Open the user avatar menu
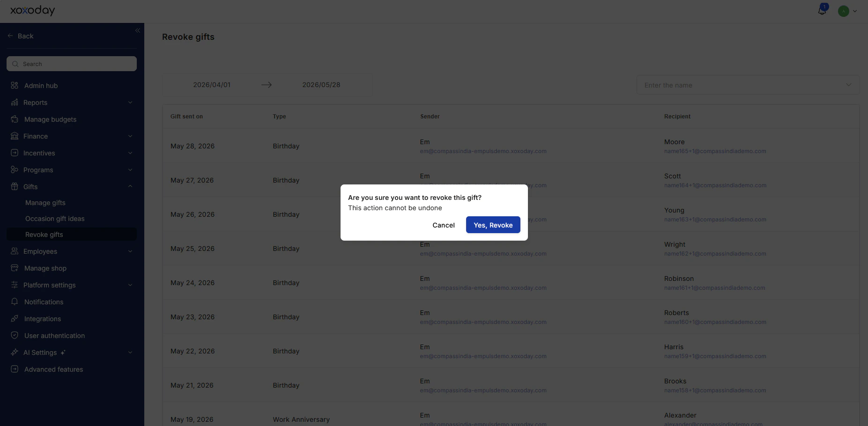 tap(844, 11)
